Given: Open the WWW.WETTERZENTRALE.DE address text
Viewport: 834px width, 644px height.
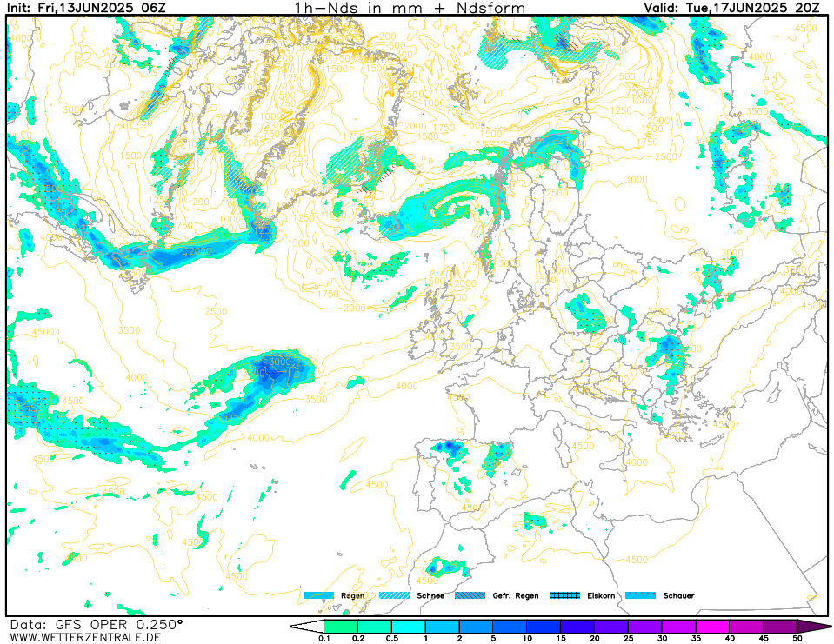Looking at the screenshot, I should tap(85, 637).
